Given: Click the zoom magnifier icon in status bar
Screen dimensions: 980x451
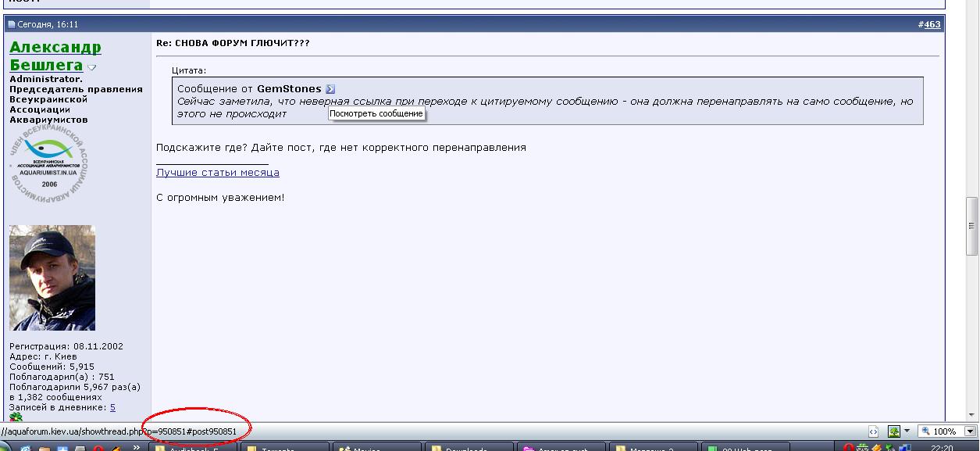Looking at the screenshot, I should pyautogui.click(x=927, y=431).
